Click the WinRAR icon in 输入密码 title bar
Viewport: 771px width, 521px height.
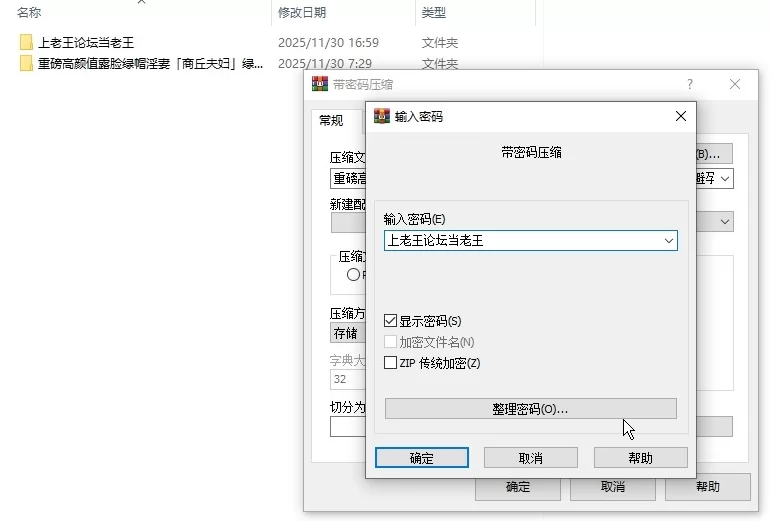382,116
